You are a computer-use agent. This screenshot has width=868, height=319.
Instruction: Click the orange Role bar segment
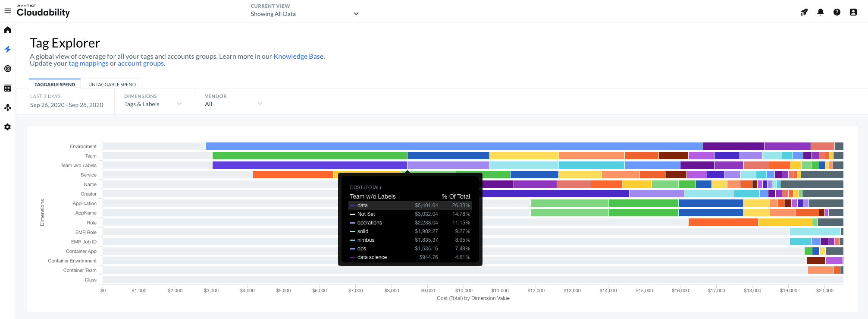click(x=723, y=222)
